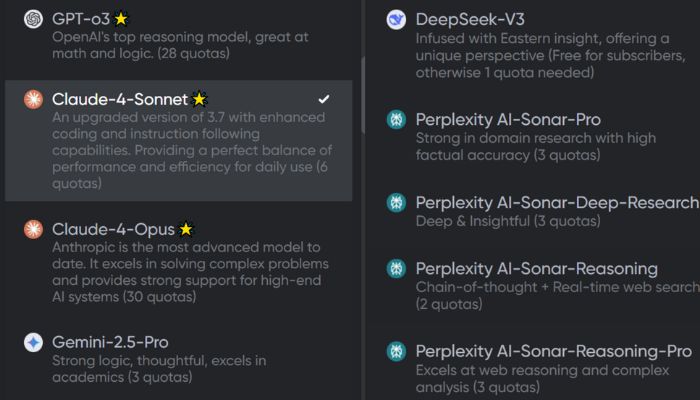Click the Perplexity AI-Sonar-Deep-Research icon

[x=396, y=203]
